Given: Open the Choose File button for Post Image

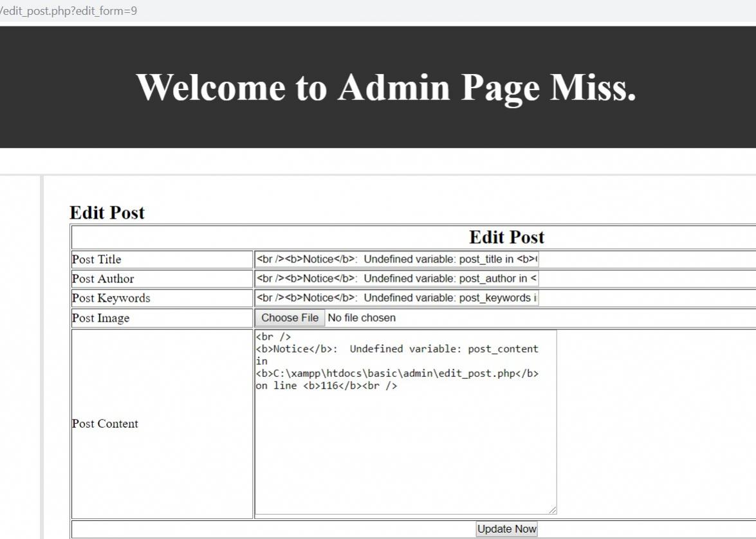Looking at the screenshot, I should pos(290,318).
